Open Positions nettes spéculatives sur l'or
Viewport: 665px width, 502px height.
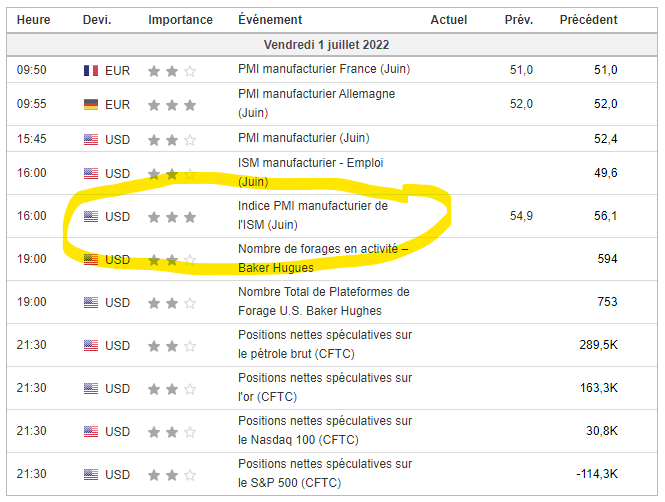coord(324,388)
